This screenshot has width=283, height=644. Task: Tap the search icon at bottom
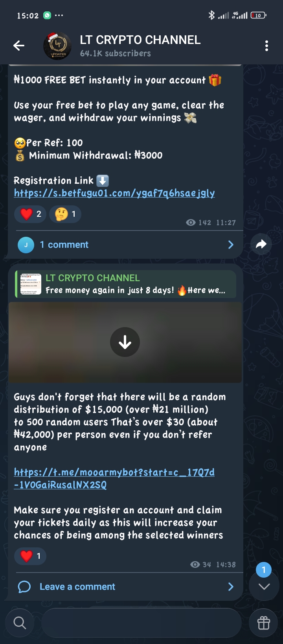pyautogui.click(x=20, y=623)
